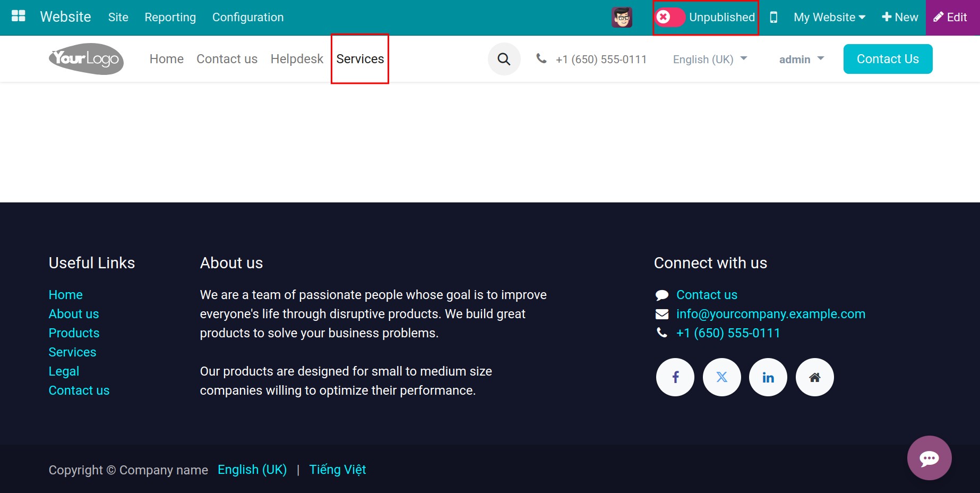This screenshot has width=980, height=493.
Task: Follow the footer Home link
Action: pos(66,295)
